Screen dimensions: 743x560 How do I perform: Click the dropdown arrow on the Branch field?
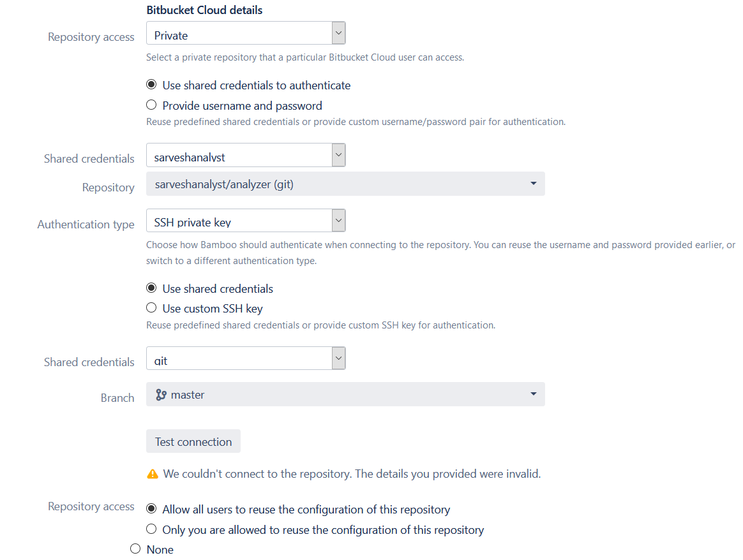click(x=534, y=394)
